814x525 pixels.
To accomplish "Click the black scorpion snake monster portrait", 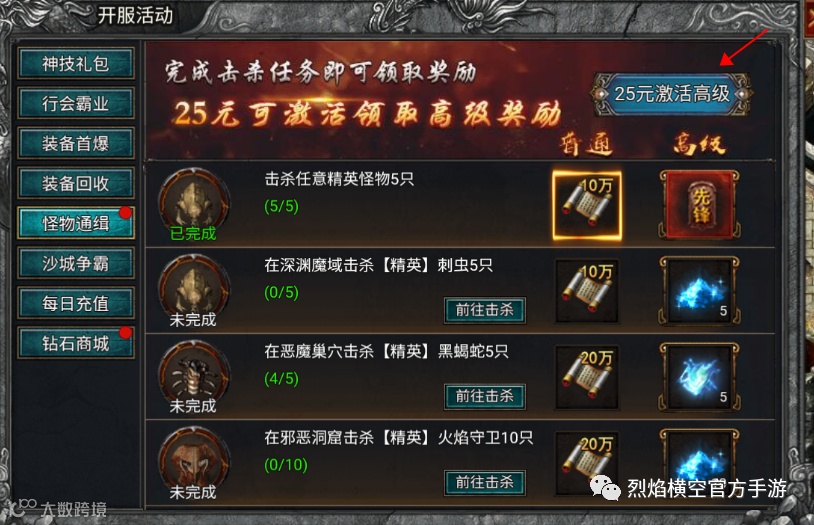I will point(194,375).
